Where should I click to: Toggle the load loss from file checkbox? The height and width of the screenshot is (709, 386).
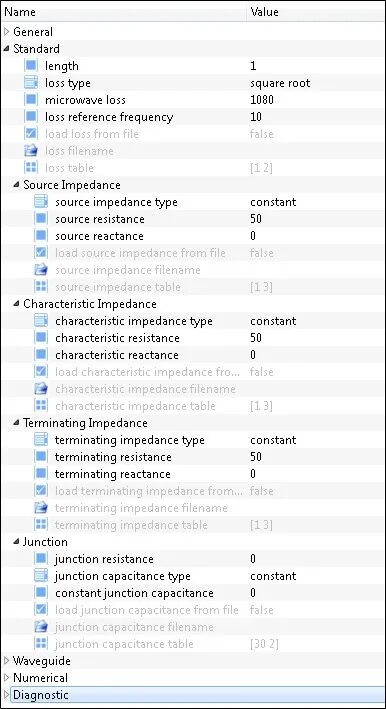(x=31, y=134)
